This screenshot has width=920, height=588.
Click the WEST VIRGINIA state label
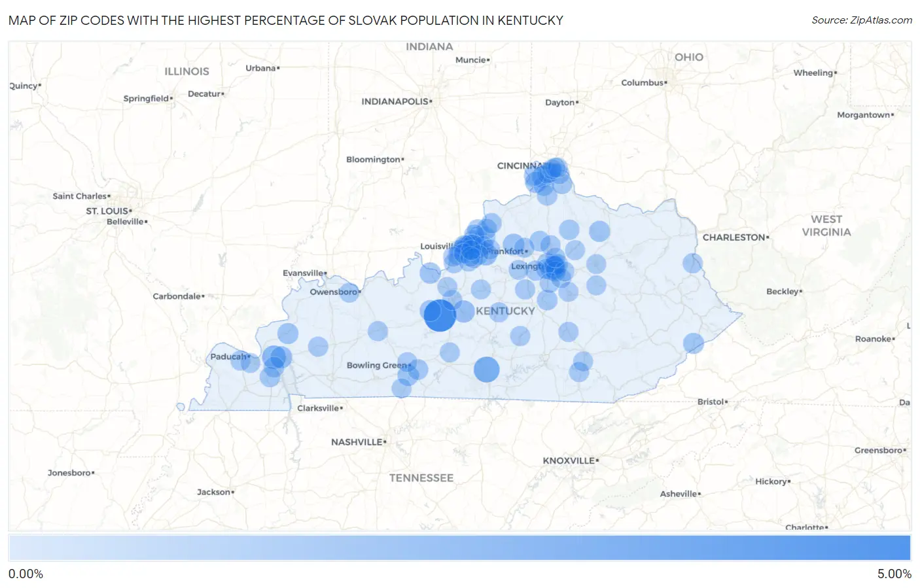click(x=826, y=226)
